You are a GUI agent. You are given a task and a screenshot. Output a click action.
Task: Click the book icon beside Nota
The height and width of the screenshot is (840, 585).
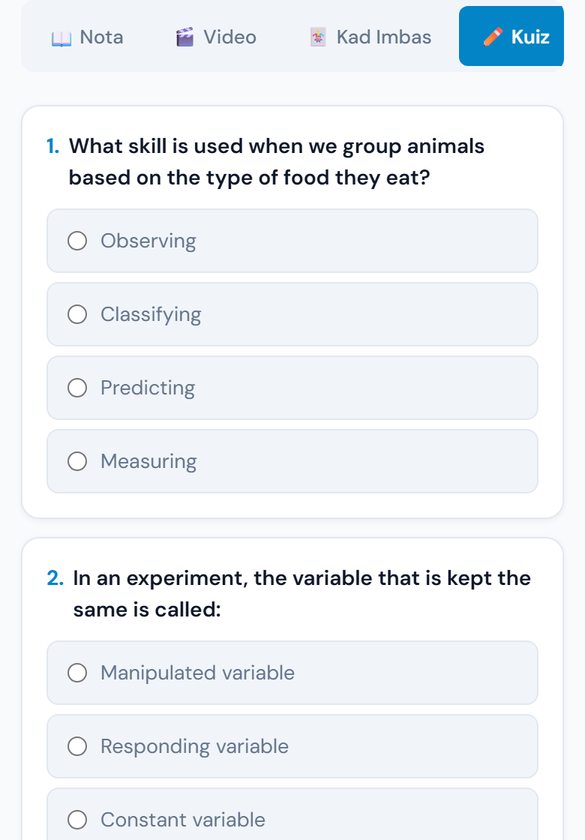click(x=61, y=38)
